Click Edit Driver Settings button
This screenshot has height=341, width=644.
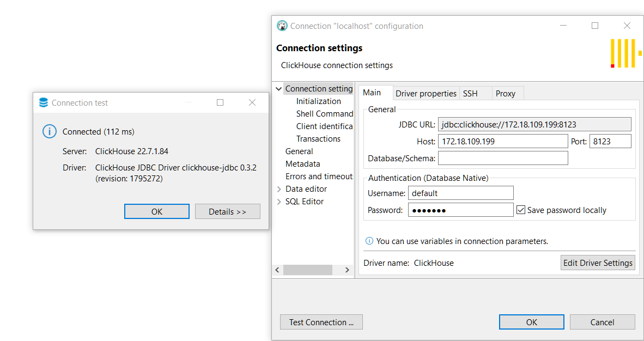pos(598,263)
